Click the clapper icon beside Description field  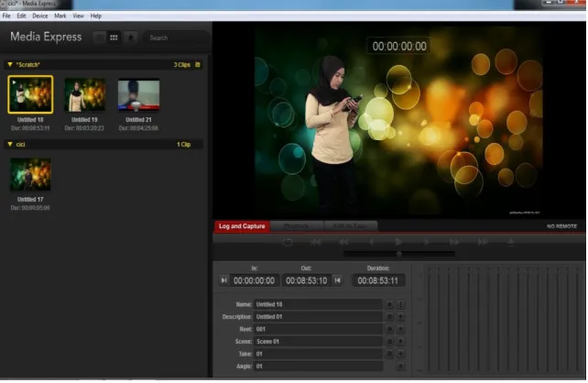(390, 318)
